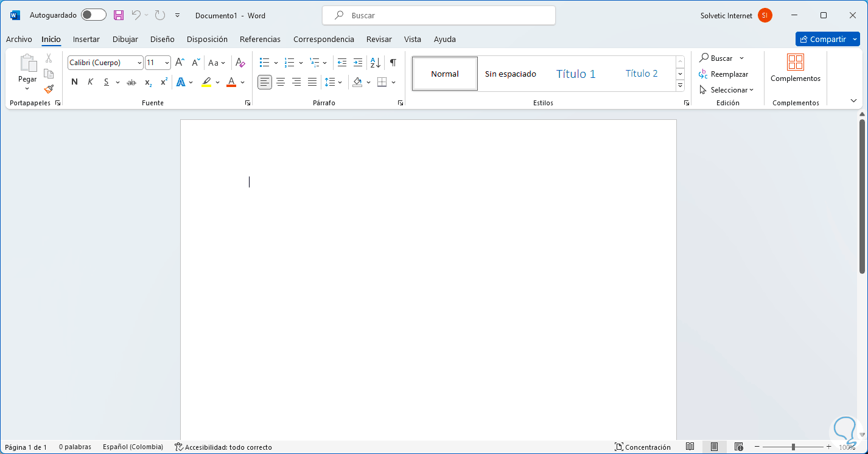The image size is (868, 454).
Task: Open the line spacing dropdown
Action: [x=338, y=82]
